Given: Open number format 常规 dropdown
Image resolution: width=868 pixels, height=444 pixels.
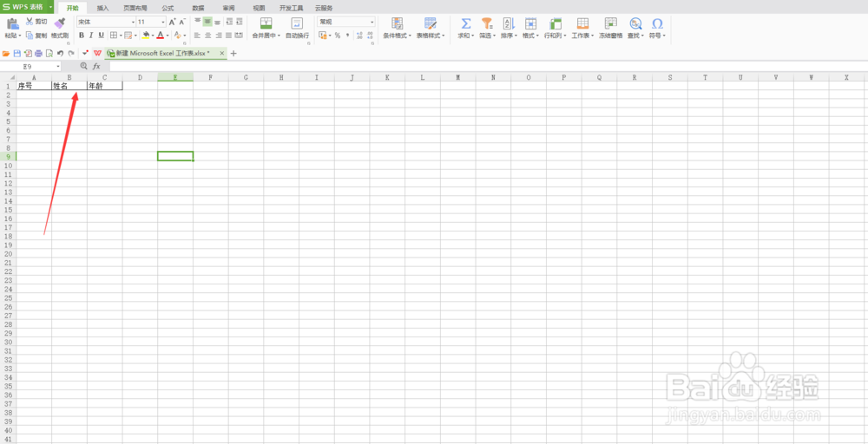Looking at the screenshot, I should (372, 23).
